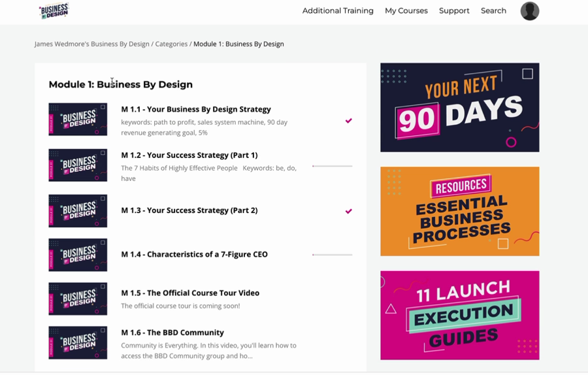Click the 'Community is Everything' description text
The height and width of the screenshot is (375, 588).
(208, 351)
